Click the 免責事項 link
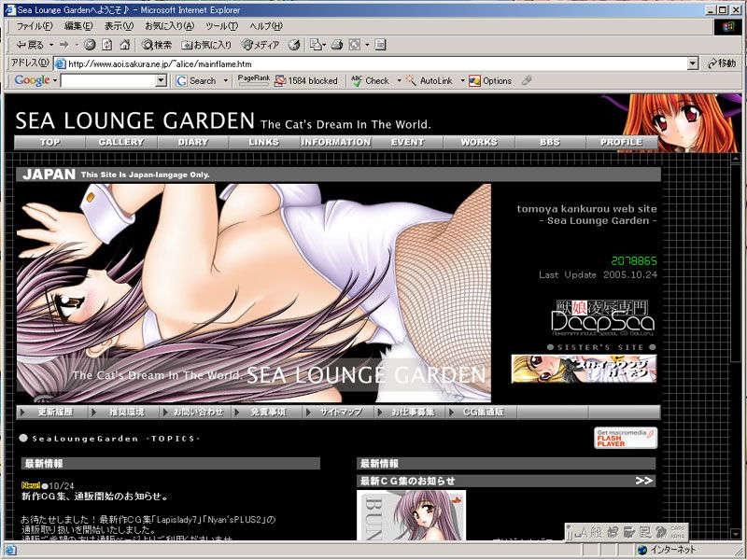The image size is (747, 560). [267, 412]
